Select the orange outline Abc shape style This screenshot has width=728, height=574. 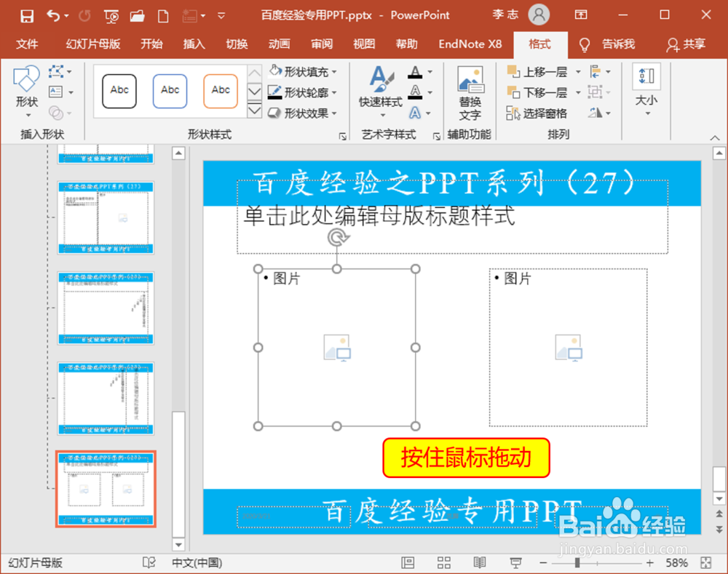pos(221,91)
